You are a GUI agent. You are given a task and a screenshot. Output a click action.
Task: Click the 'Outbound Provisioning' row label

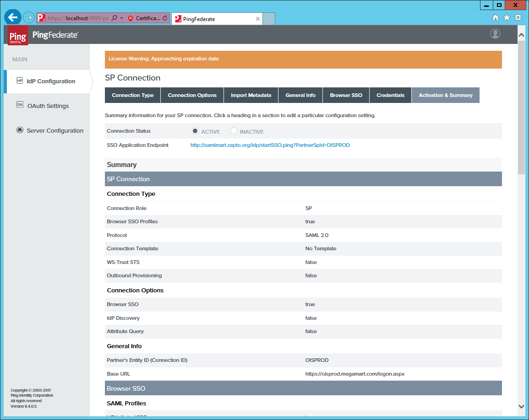[x=134, y=275]
